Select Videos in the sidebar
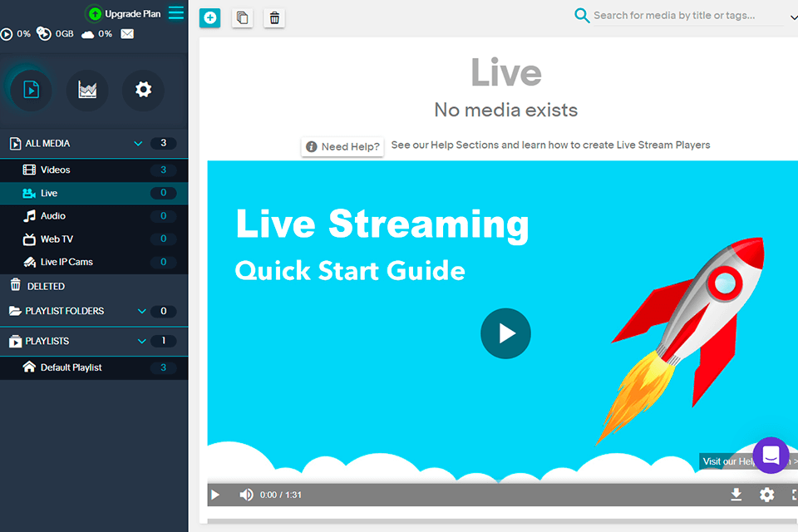This screenshot has height=532, width=798. click(x=94, y=170)
